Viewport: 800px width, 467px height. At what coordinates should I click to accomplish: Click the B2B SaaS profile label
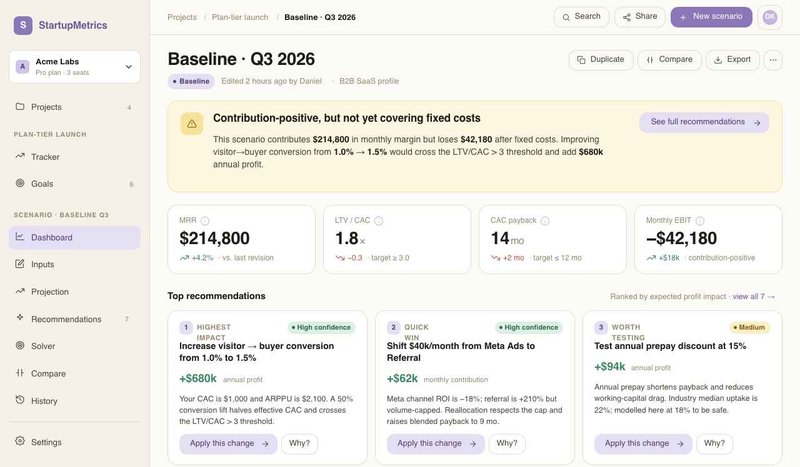coord(369,81)
